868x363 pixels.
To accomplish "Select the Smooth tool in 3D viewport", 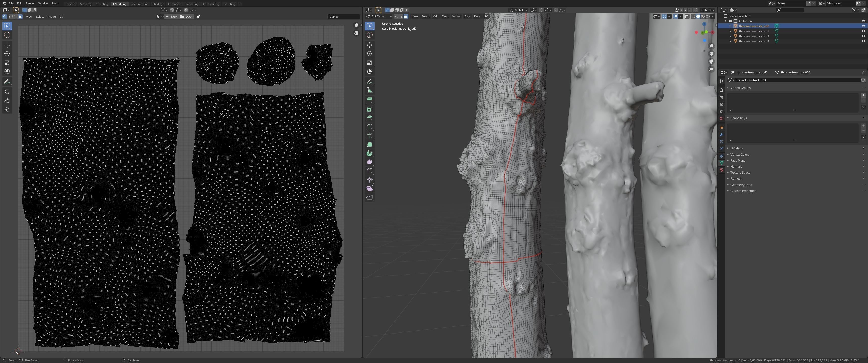I will pyautogui.click(x=370, y=162).
